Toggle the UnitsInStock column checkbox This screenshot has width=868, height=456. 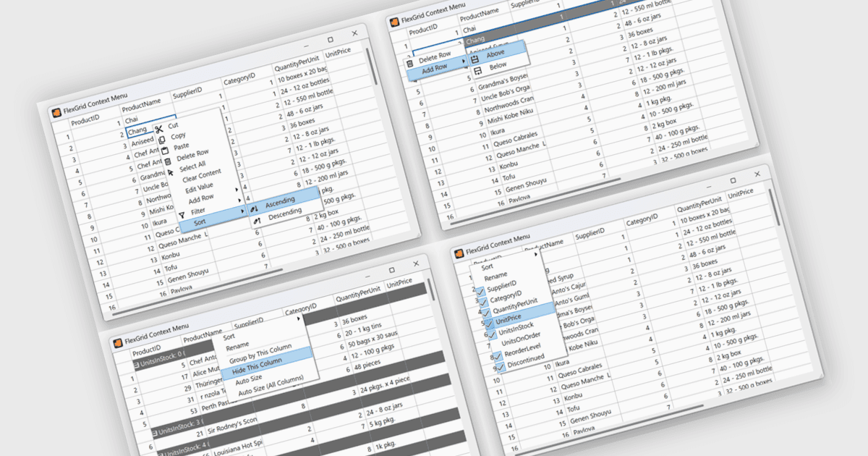(491, 335)
